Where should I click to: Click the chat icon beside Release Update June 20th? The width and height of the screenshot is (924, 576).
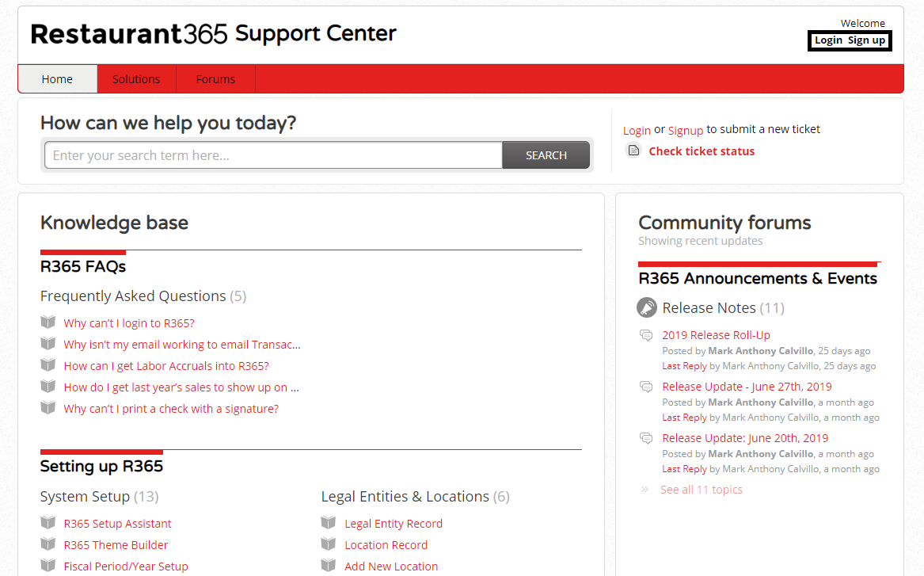pyautogui.click(x=646, y=438)
